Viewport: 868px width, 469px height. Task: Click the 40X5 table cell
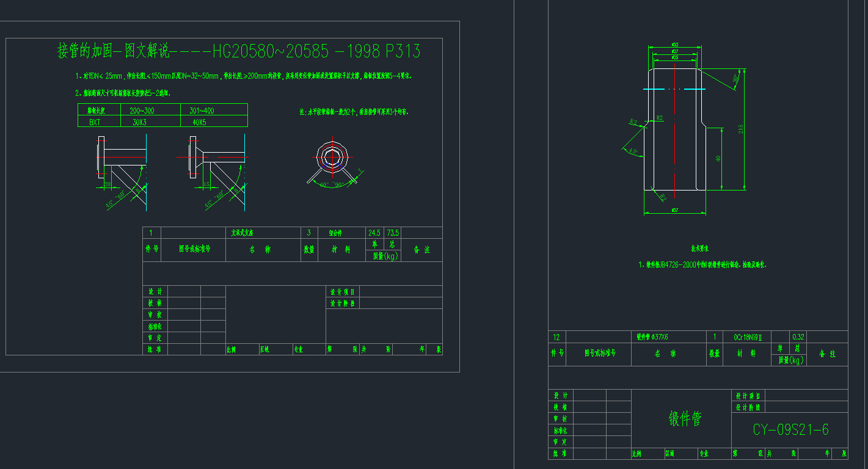[x=199, y=122]
